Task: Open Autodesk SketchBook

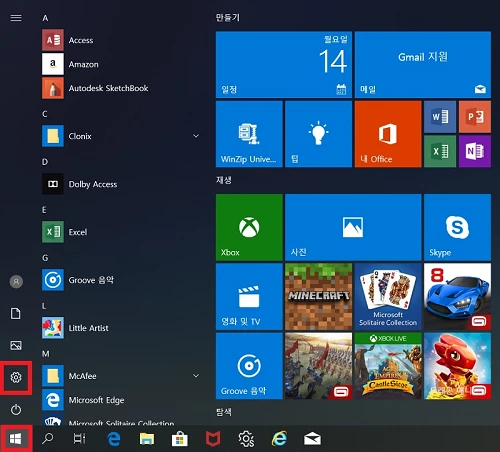Action: (x=120, y=88)
